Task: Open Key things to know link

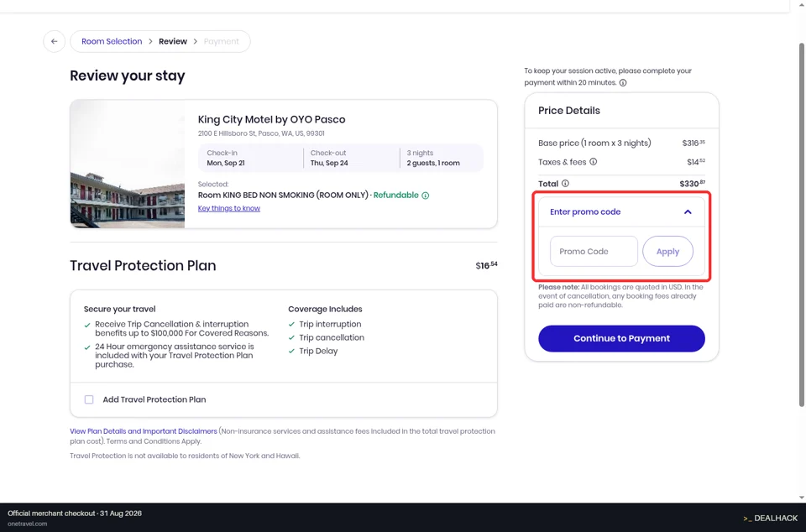Action: (228, 208)
